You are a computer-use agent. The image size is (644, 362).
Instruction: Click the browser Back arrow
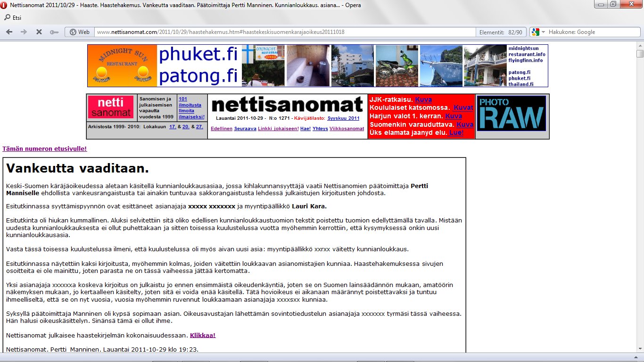tap(9, 32)
